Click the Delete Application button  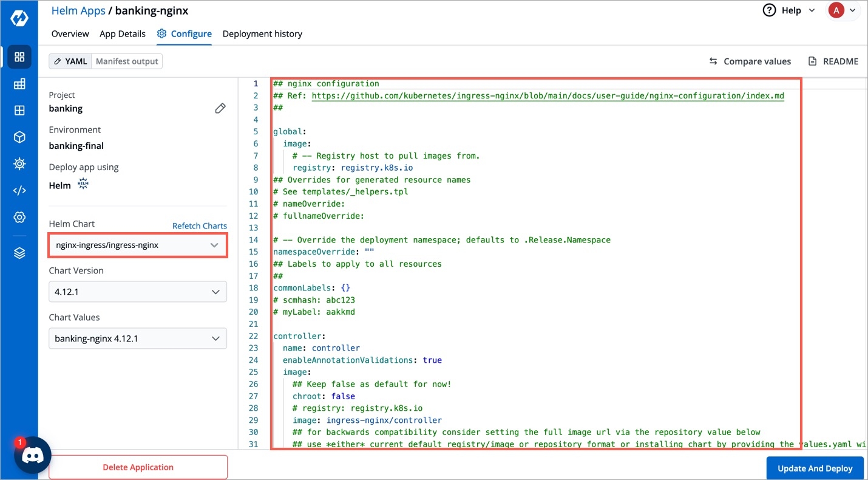click(x=138, y=467)
